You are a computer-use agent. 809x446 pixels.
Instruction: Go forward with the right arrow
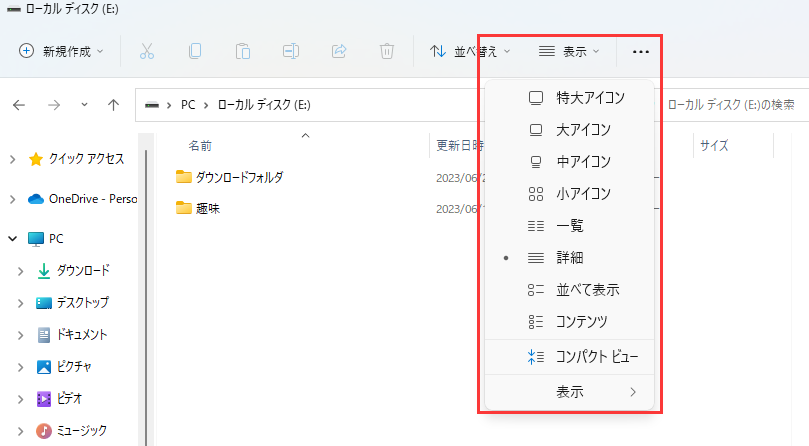pyautogui.click(x=54, y=105)
